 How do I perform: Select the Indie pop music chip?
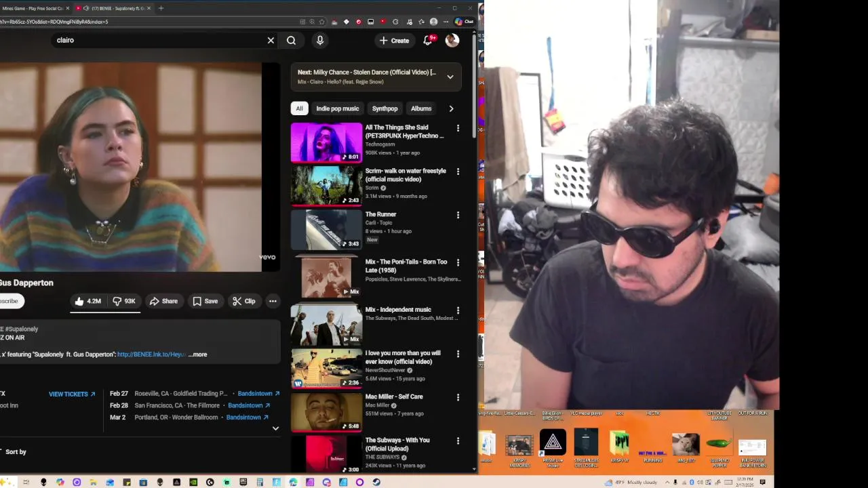tap(338, 108)
